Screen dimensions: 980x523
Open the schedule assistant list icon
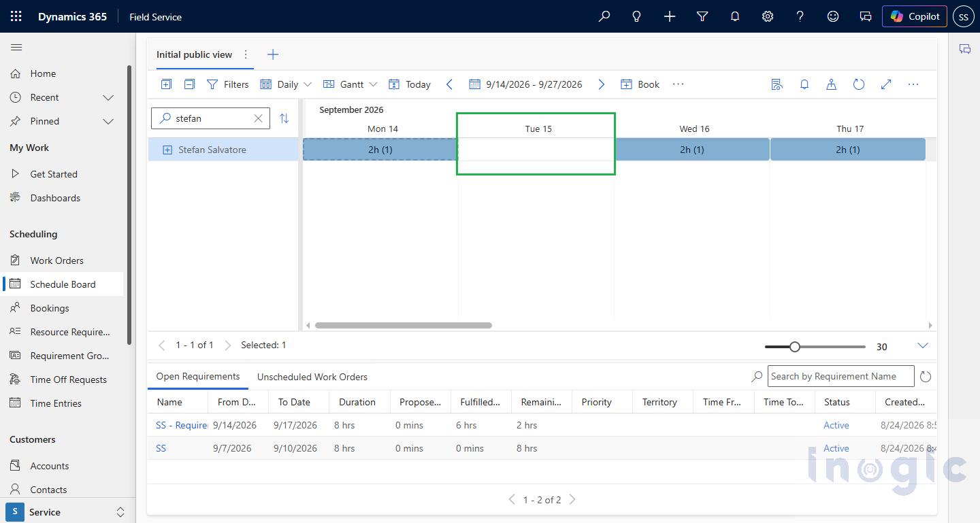click(777, 84)
